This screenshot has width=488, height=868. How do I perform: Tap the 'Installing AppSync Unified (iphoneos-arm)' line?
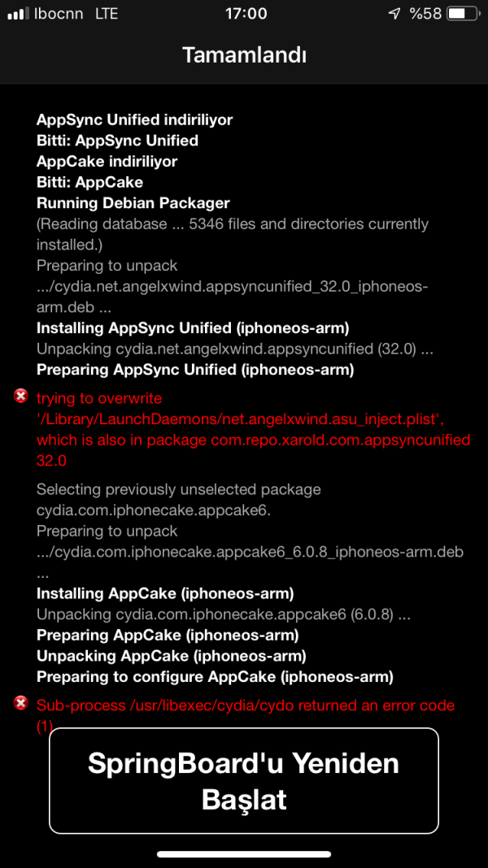click(x=192, y=328)
